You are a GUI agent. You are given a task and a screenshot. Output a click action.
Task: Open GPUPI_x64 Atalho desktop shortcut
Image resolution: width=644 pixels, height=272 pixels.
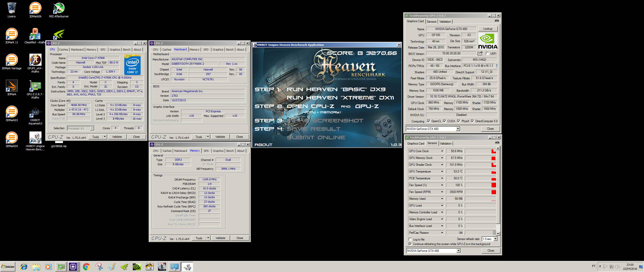pyautogui.click(x=35, y=63)
